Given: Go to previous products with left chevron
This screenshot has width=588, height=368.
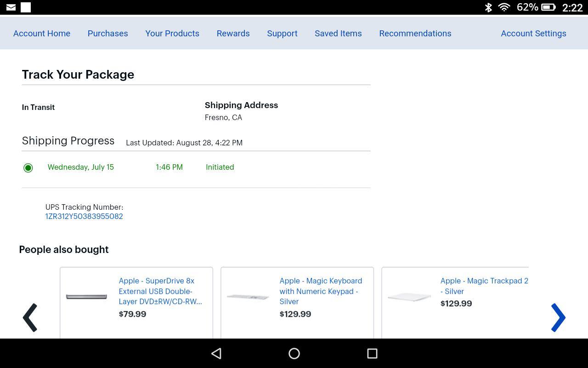Looking at the screenshot, I should pyautogui.click(x=30, y=317).
